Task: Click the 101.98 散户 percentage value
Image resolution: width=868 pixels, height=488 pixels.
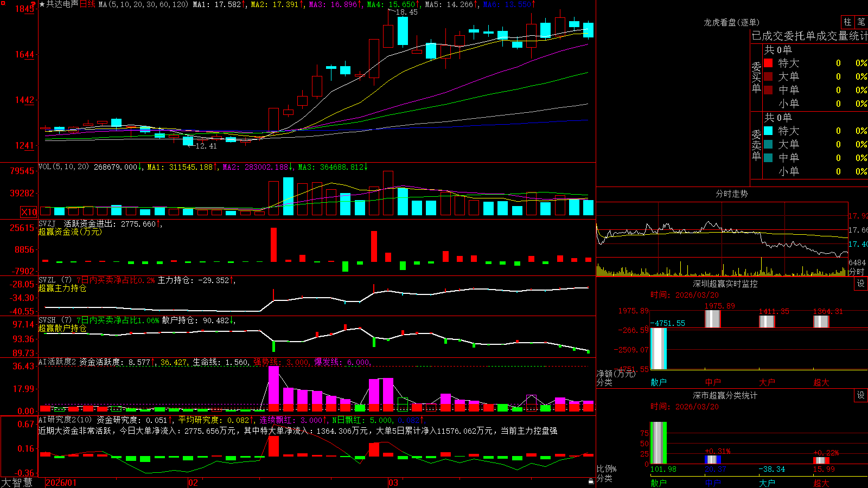Action: 663,469
